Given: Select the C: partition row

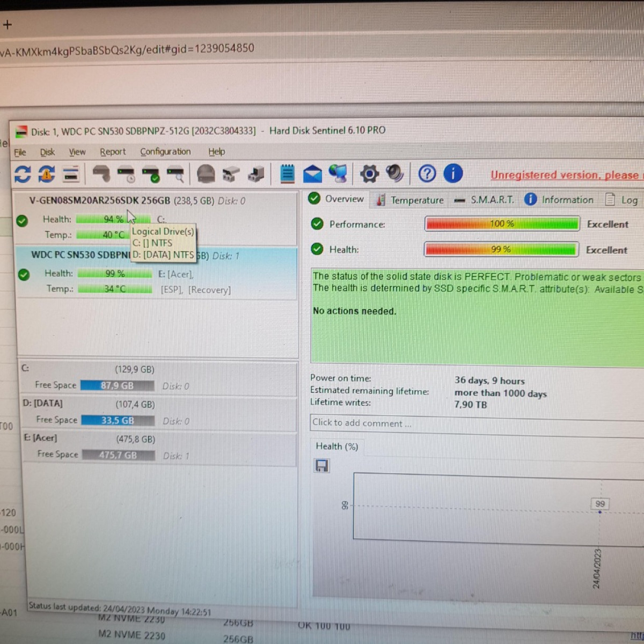Looking at the screenshot, I should (158, 378).
